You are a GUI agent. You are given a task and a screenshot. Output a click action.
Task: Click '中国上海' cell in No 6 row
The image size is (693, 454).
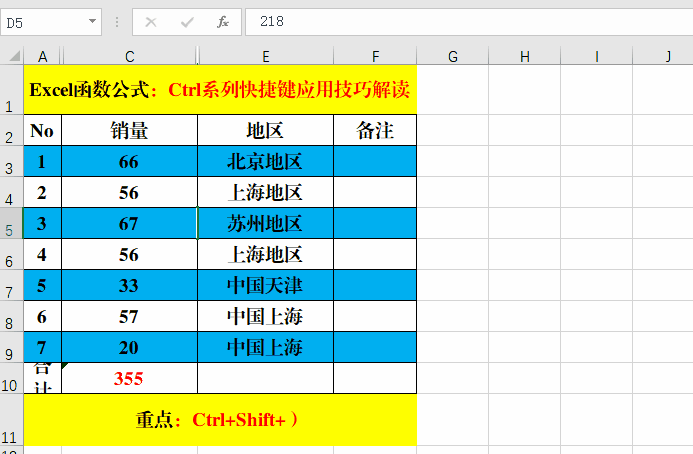point(266,316)
